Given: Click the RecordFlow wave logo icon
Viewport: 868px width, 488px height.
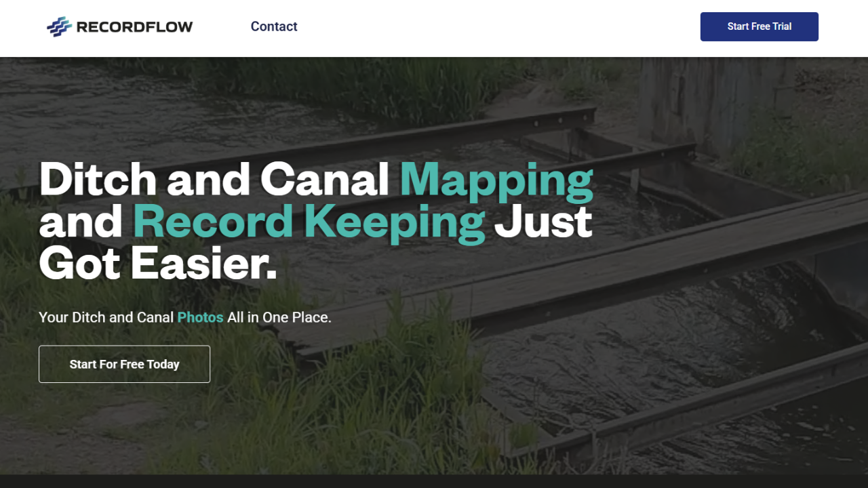Looking at the screenshot, I should point(59,26).
